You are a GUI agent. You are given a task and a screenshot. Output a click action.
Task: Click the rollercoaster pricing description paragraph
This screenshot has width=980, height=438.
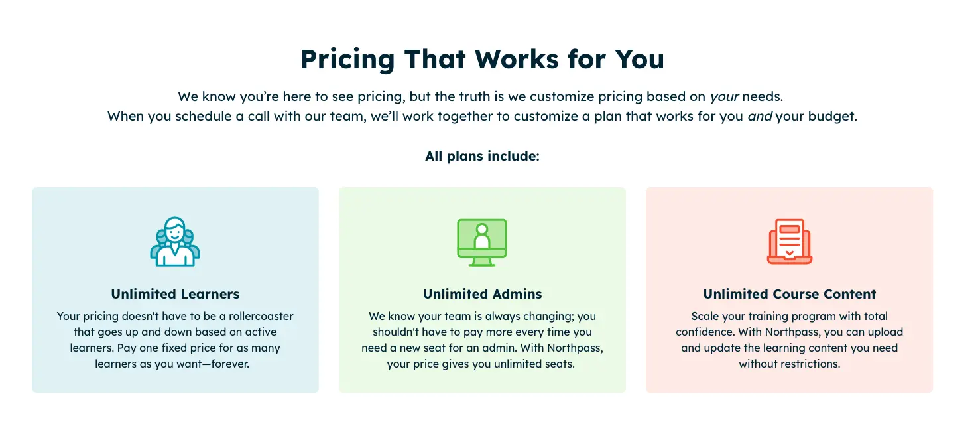click(x=175, y=340)
